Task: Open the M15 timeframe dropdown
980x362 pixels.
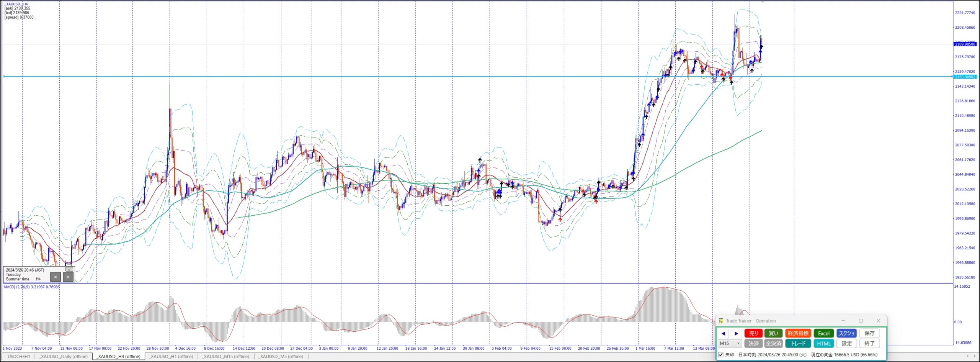Action: pyautogui.click(x=730, y=343)
